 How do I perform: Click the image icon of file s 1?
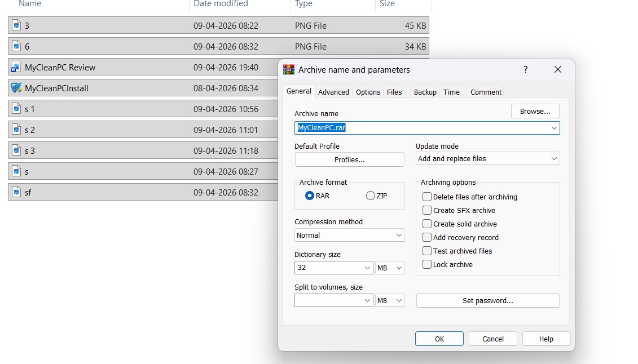(16, 109)
